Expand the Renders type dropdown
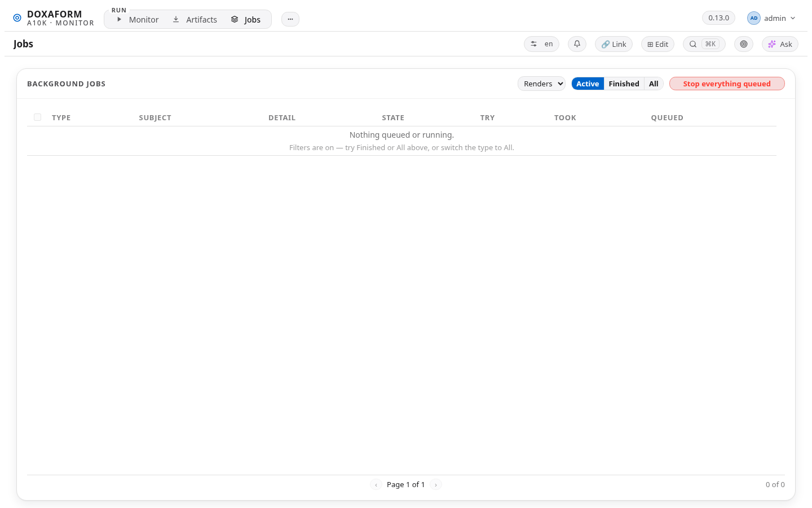 coord(541,84)
